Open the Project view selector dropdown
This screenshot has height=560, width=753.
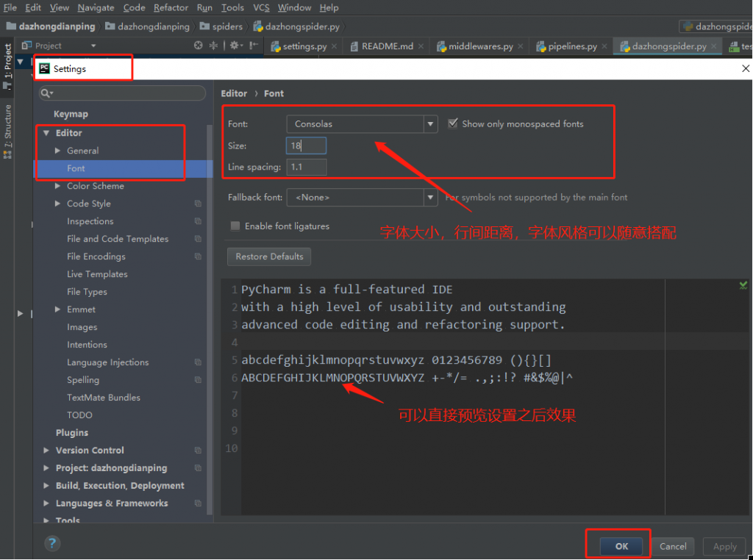point(93,46)
